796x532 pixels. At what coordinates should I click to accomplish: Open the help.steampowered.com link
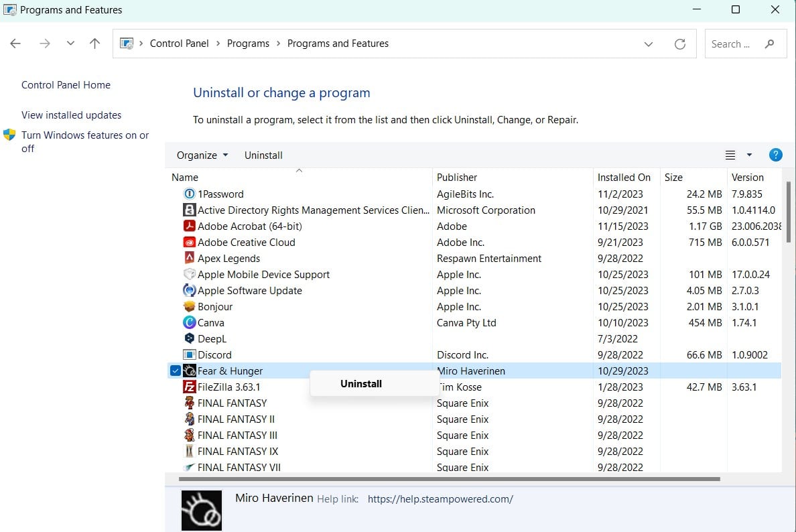pos(440,499)
